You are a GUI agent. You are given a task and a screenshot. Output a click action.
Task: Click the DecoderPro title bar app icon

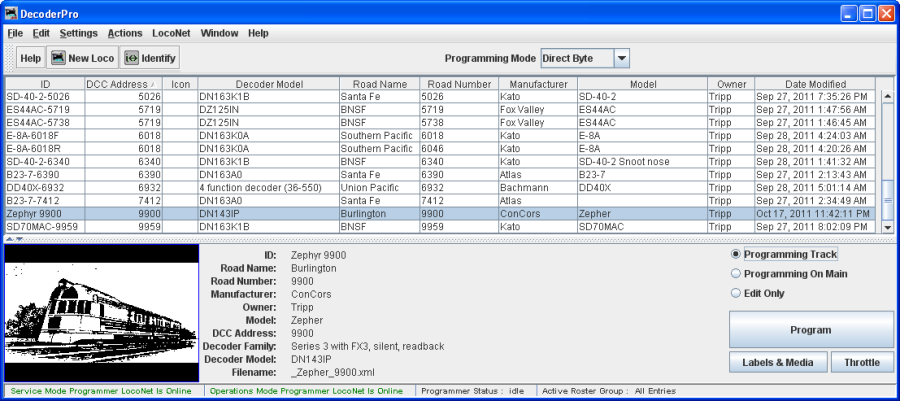click(x=12, y=14)
